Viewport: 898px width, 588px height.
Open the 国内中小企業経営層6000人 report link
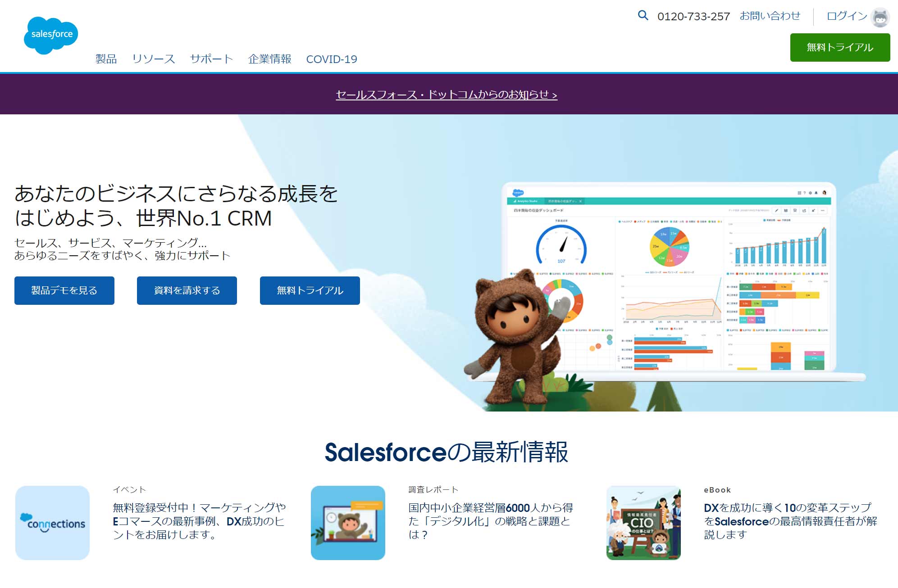[x=491, y=521]
